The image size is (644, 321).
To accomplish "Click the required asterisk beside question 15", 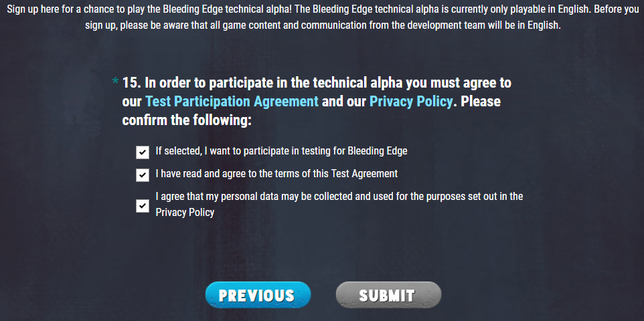I will coord(115,83).
